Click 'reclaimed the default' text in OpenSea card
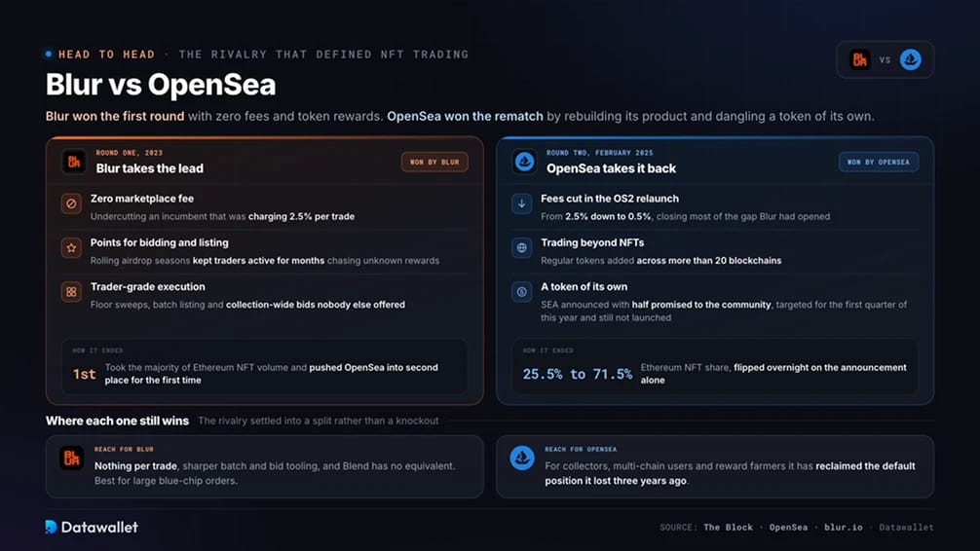Image resolution: width=980 pixels, height=551 pixels. (x=866, y=466)
